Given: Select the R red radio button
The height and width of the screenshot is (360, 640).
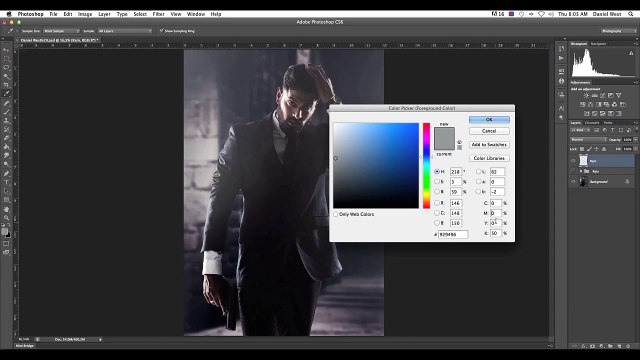Looking at the screenshot, I should point(437,203).
